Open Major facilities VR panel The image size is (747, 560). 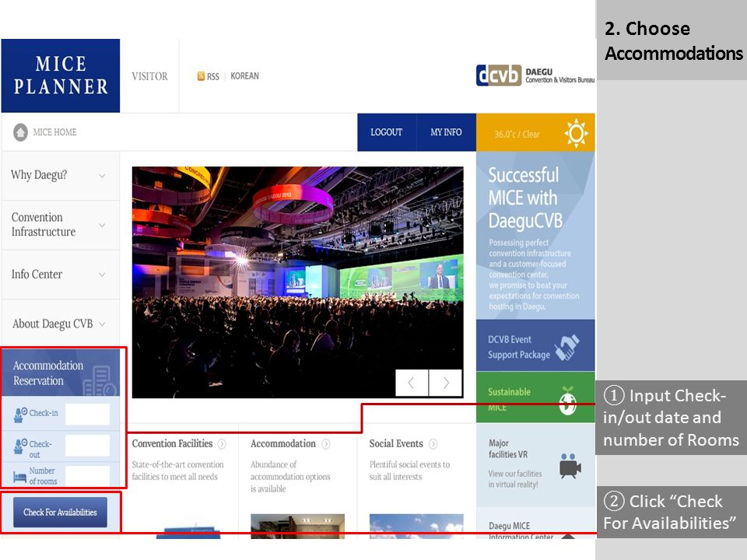[535, 465]
